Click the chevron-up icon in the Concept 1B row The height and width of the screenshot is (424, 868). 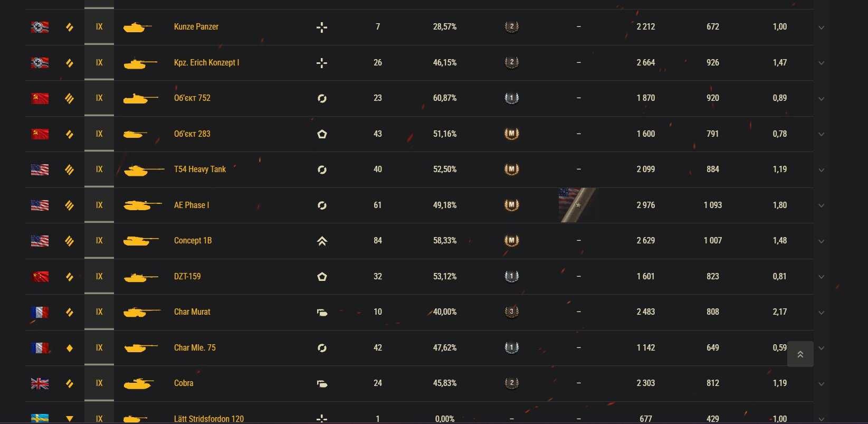(x=322, y=241)
